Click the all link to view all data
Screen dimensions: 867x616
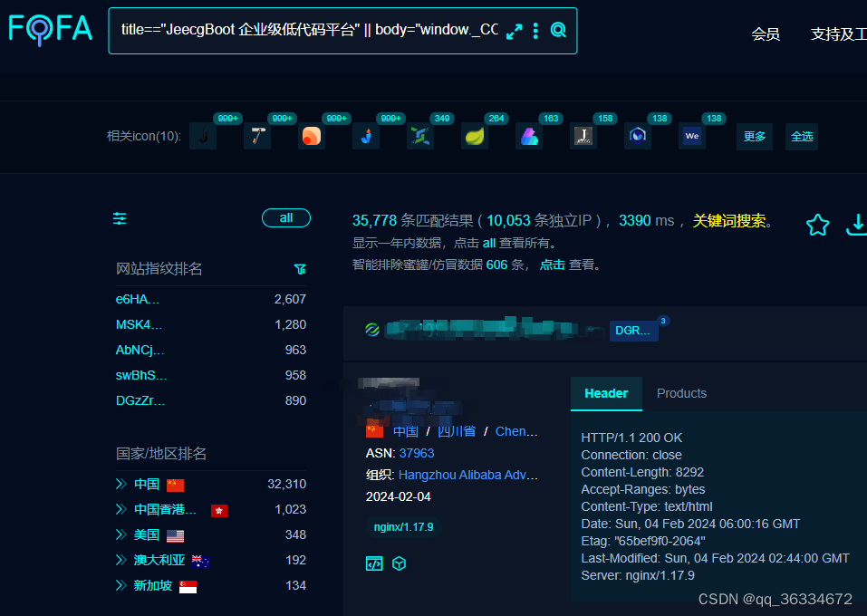coord(489,244)
